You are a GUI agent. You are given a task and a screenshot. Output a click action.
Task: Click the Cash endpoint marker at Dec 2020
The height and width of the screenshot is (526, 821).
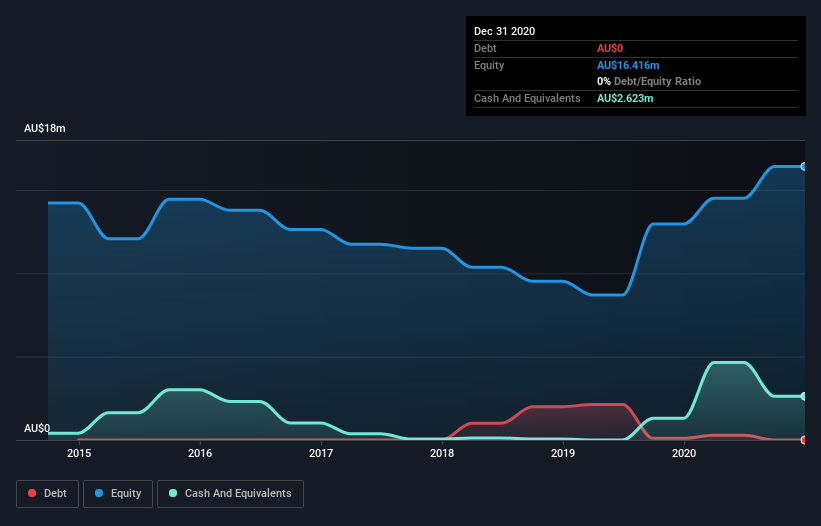coord(804,396)
